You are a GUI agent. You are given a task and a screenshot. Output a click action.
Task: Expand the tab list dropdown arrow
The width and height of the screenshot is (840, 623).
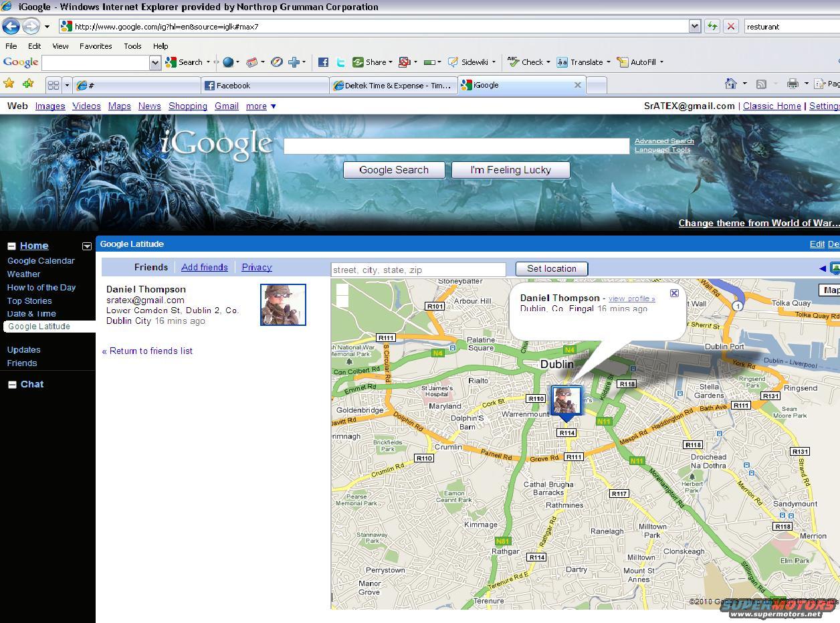click(67, 85)
